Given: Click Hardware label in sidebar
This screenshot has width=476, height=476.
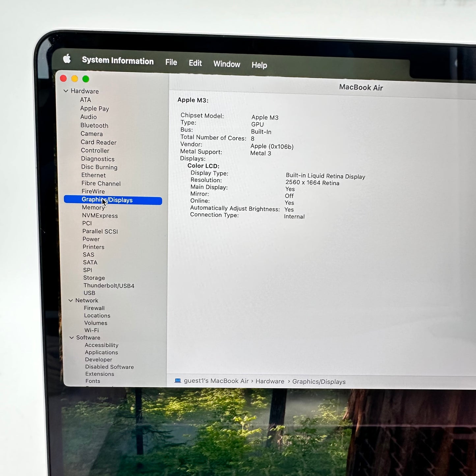Looking at the screenshot, I should [85, 91].
